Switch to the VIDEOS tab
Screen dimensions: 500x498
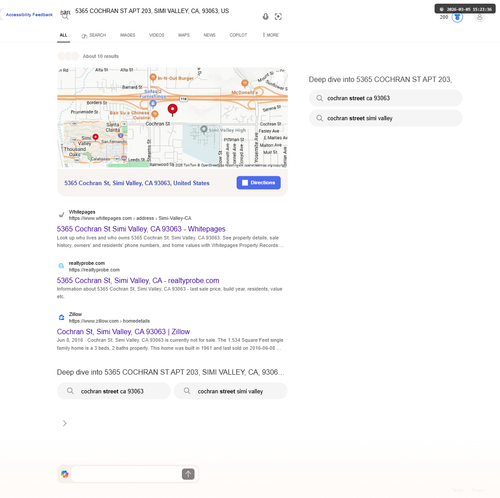157,35
